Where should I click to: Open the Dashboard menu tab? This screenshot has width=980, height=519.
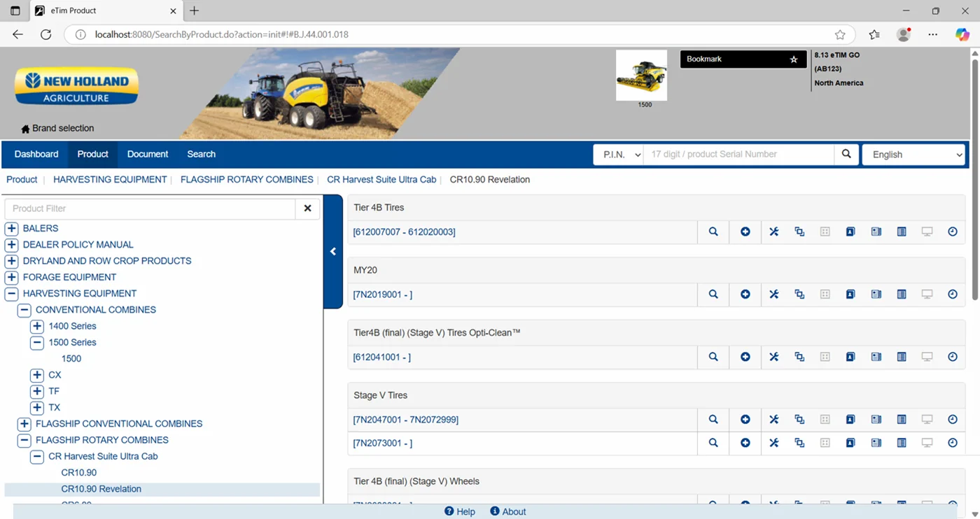[36, 154]
